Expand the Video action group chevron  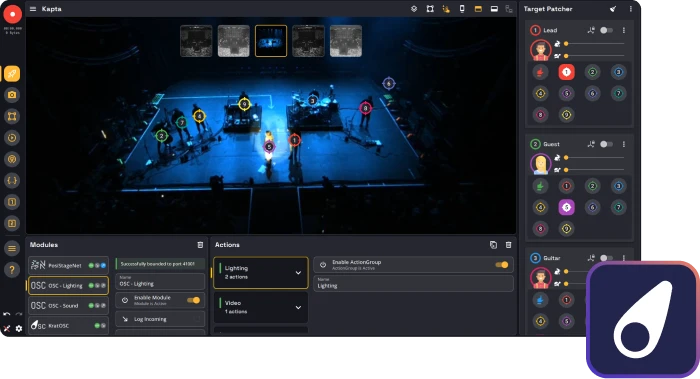pyautogui.click(x=298, y=308)
